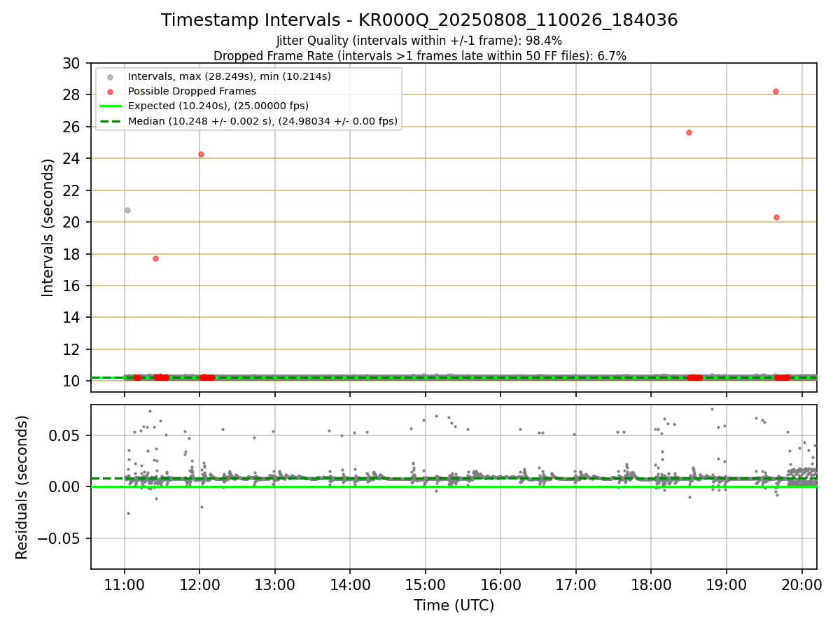The height and width of the screenshot is (630, 840).
Task: Select the red point near 20.3 seconds at 19:40
Action: (776, 217)
